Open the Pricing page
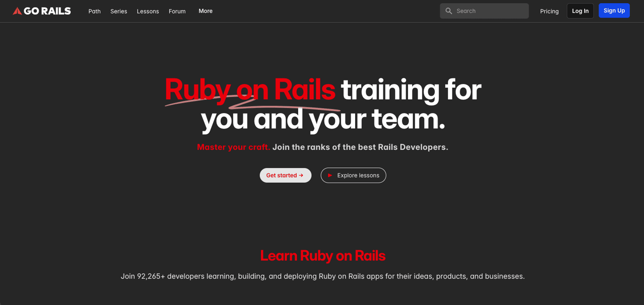Viewport: 644px width, 305px height. [549, 11]
